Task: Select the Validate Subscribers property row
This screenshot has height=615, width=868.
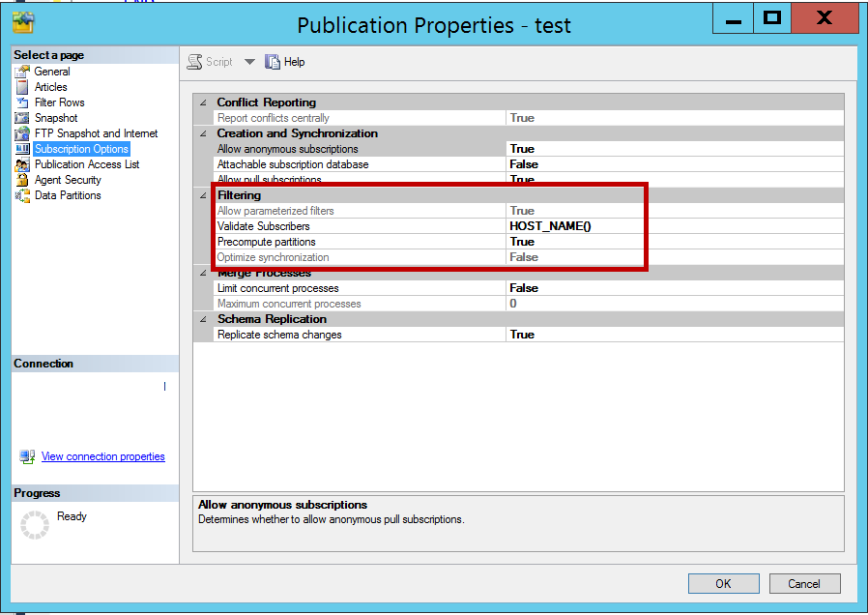Action: (x=528, y=226)
